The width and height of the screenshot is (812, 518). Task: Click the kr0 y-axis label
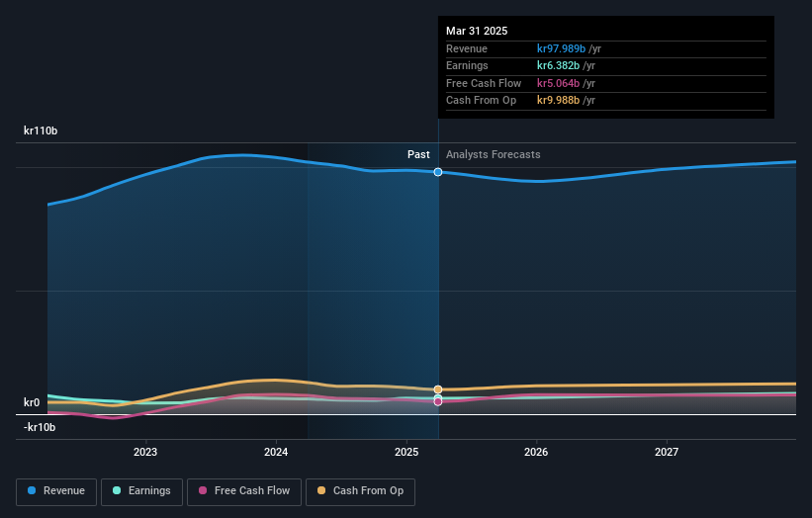pos(32,402)
